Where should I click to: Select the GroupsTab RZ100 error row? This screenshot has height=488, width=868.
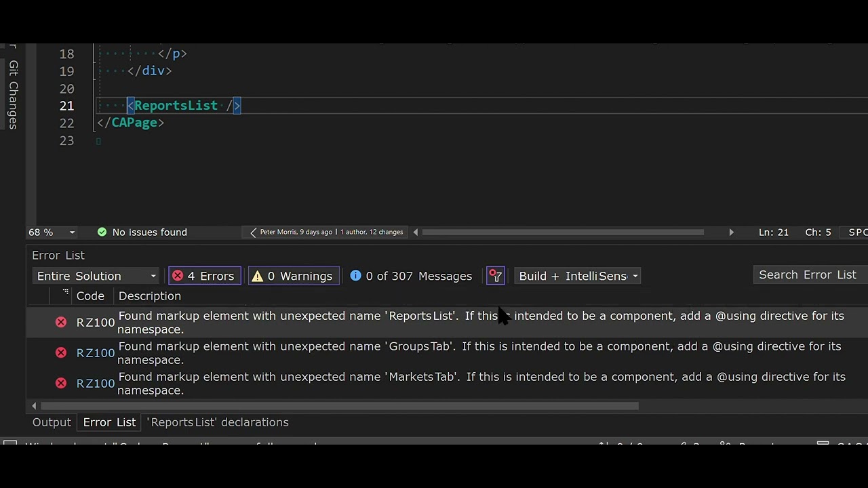click(x=448, y=353)
